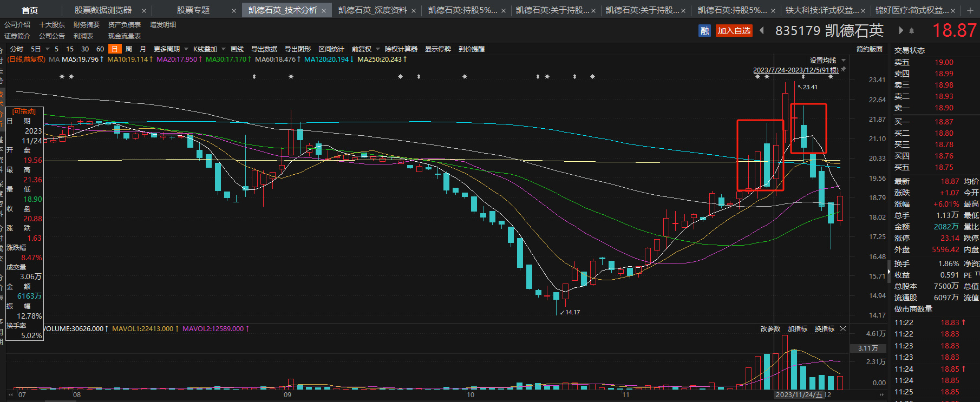Image resolution: width=980 pixels, height=402 pixels.
Task: Close the 凯德石英_深度资料 tab
Action: coord(414,11)
